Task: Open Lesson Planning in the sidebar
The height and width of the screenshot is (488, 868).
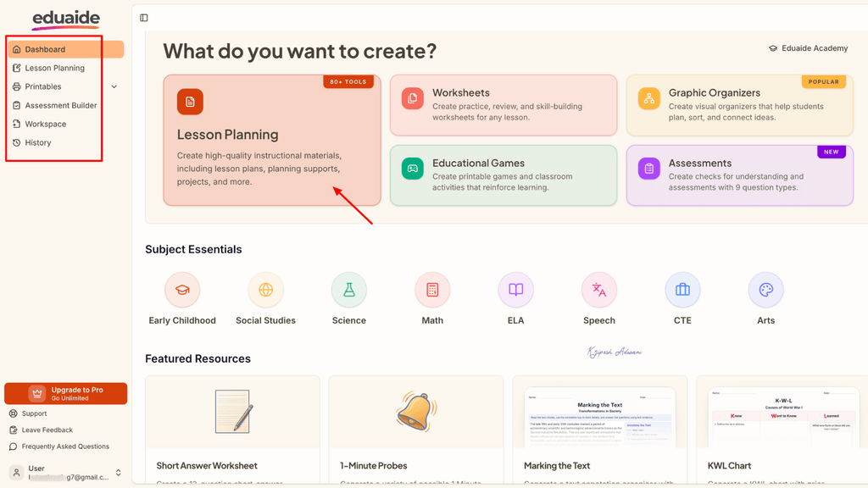Action: 55,68
